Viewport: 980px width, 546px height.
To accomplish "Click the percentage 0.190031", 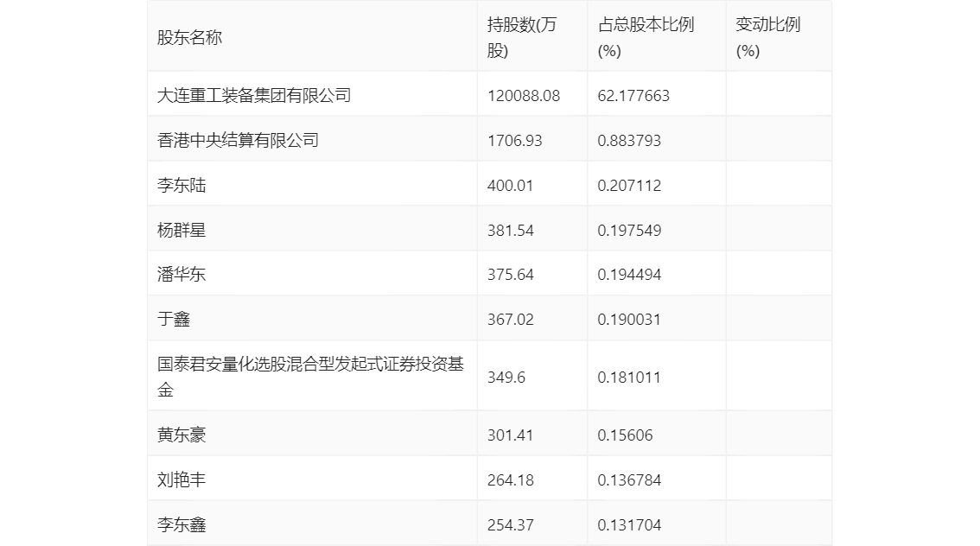I will (629, 320).
